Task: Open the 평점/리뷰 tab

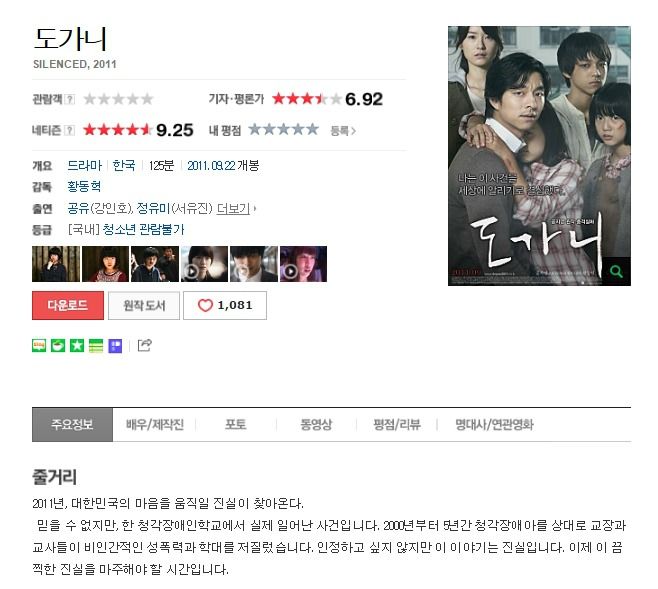Action: (x=397, y=425)
